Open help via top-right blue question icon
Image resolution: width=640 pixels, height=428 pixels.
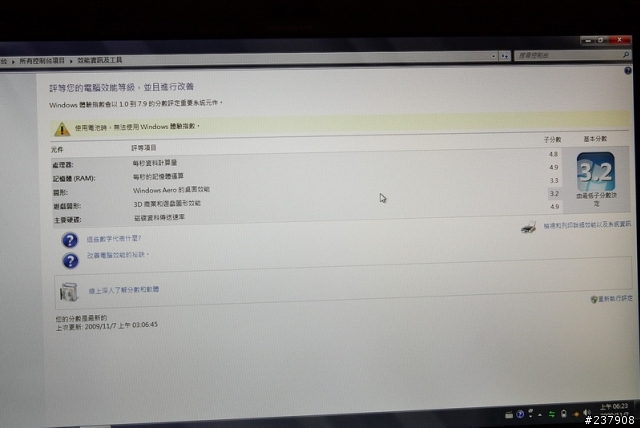(x=628, y=71)
